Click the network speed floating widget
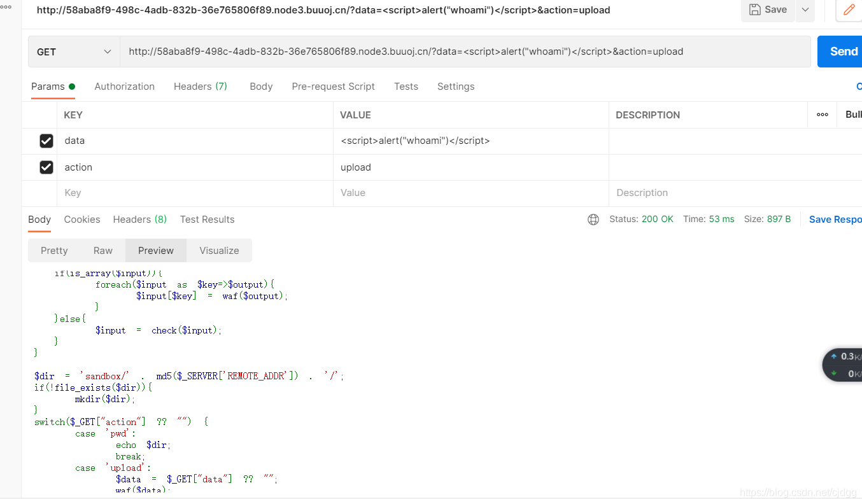The image size is (862, 504). [x=844, y=365]
